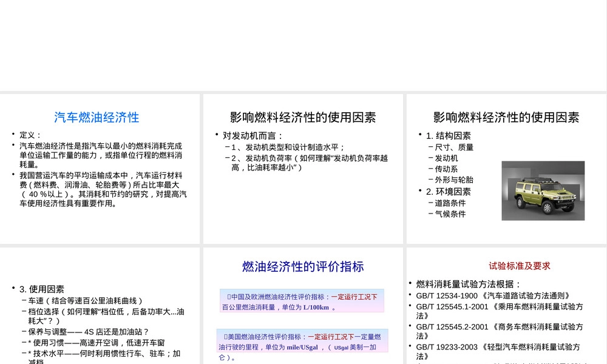Click the line 1、发动机类型和设计制造水平
The width and height of the screenshot is (607, 364).
(288, 147)
